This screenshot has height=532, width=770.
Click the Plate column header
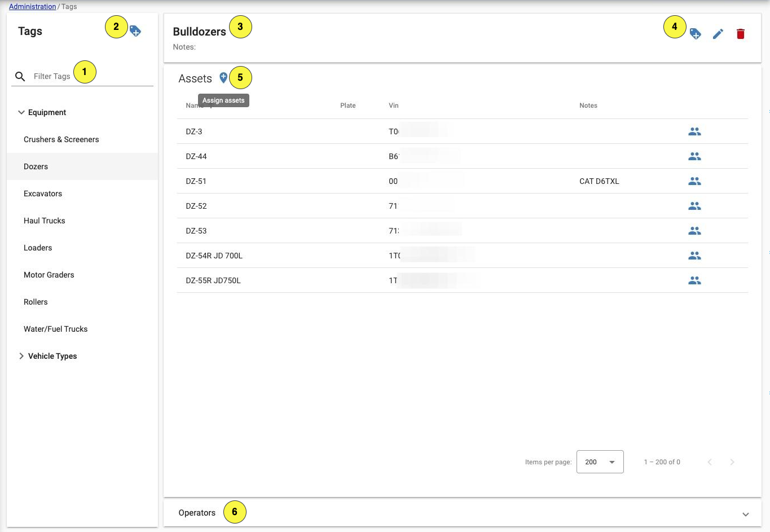click(348, 105)
